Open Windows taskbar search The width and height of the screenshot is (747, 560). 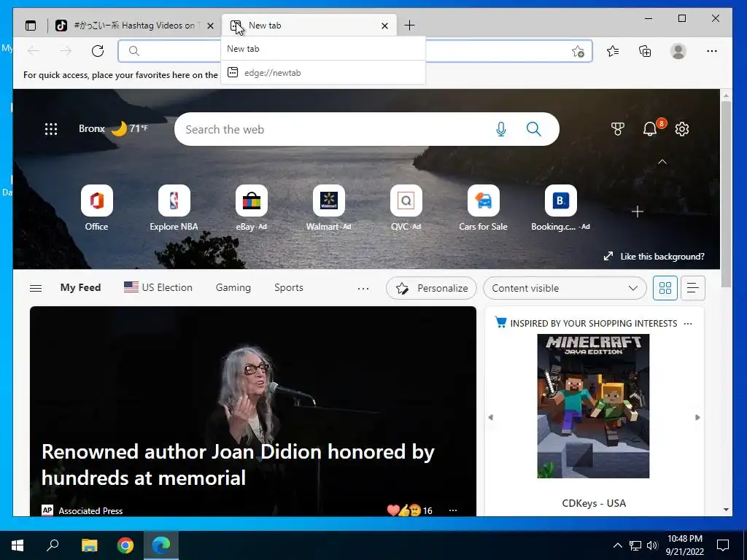[x=53, y=545]
